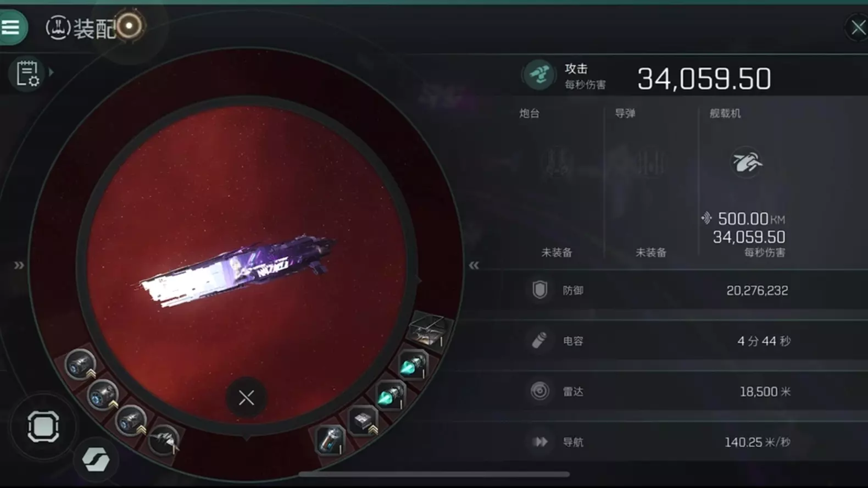This screenshot has width=868, height=488.
Task: Select the fighter drone module slot
Action: (163, 440)
